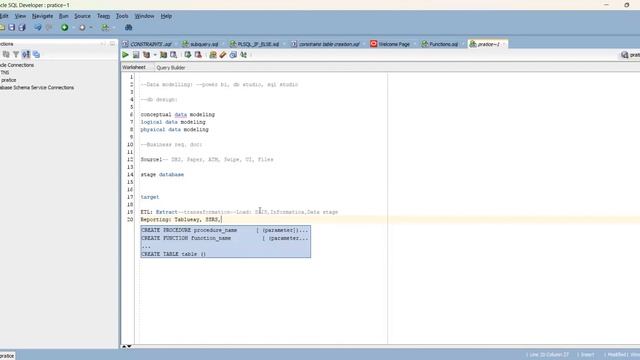The height and width of the screenshot is (360, 640).
Task: Select Database Schema Service Connections node
Action: coord(37,88)
